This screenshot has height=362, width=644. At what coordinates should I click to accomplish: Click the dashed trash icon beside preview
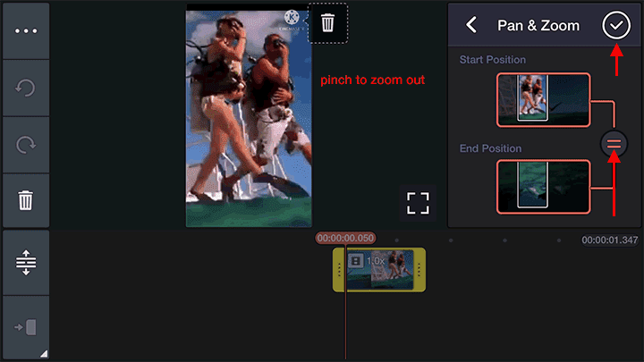(x=327, y=23)
